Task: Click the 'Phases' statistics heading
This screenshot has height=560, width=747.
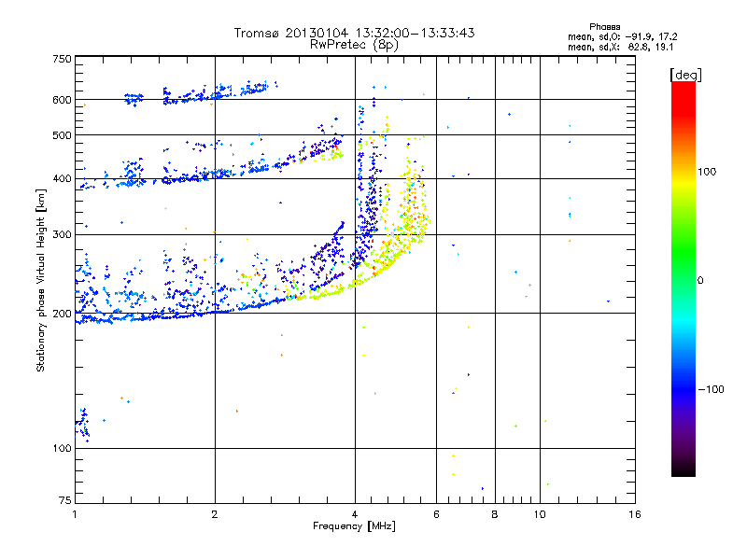Action: (x=604, y=27)
